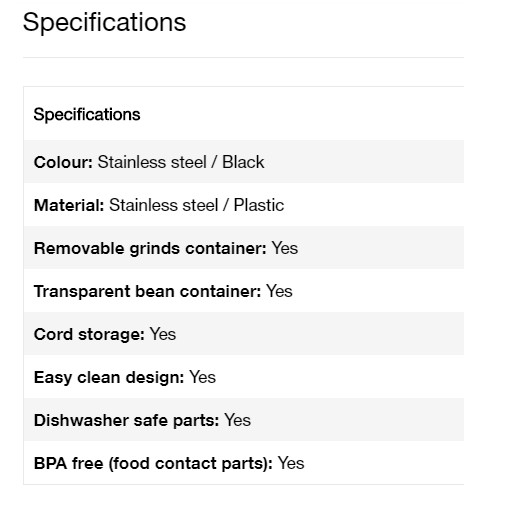Viewport: 508px width, 508px height.
Task: Click Removable grinds container label
Action: click(150, 248)
